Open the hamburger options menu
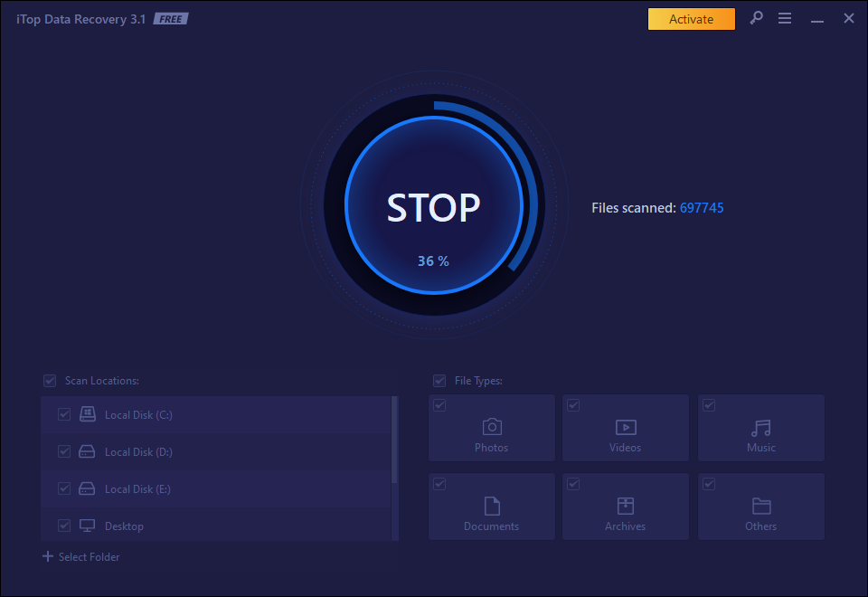This screenshot has width=868, height=597. 785,18
